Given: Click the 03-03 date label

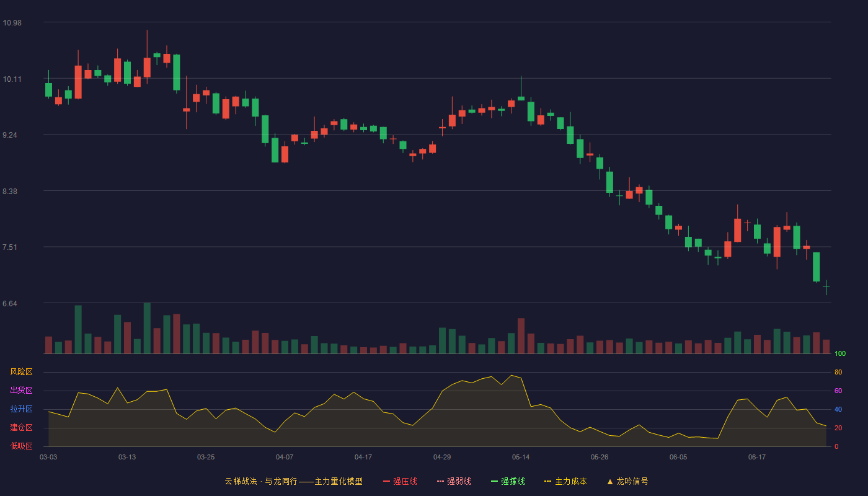Looking at the screenshot, I should coord(48,457).
